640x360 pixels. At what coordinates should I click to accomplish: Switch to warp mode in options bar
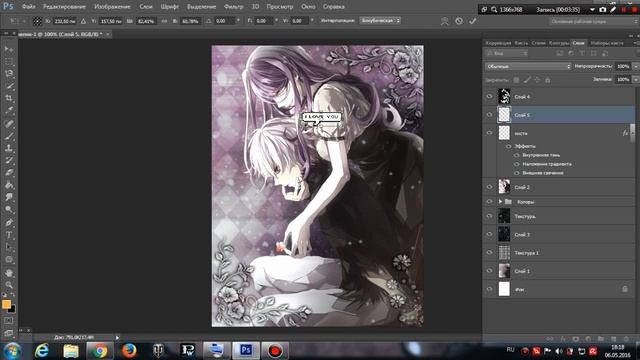[444, 21]
